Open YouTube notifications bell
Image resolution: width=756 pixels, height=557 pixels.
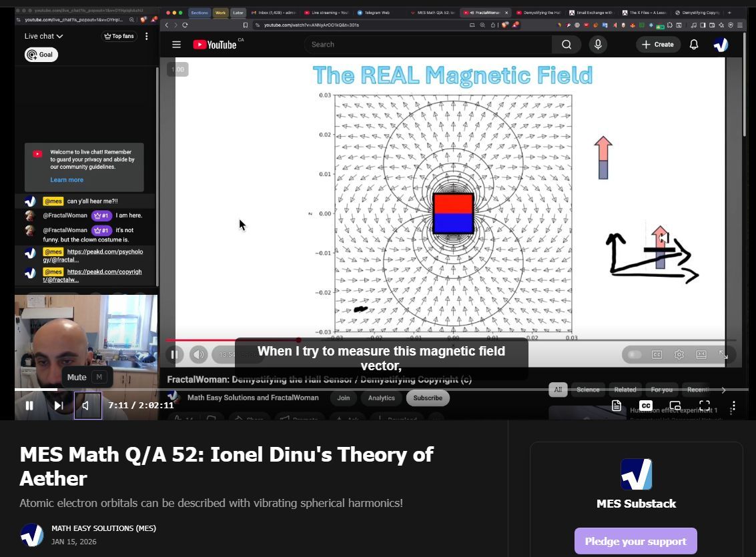point(694,45)
